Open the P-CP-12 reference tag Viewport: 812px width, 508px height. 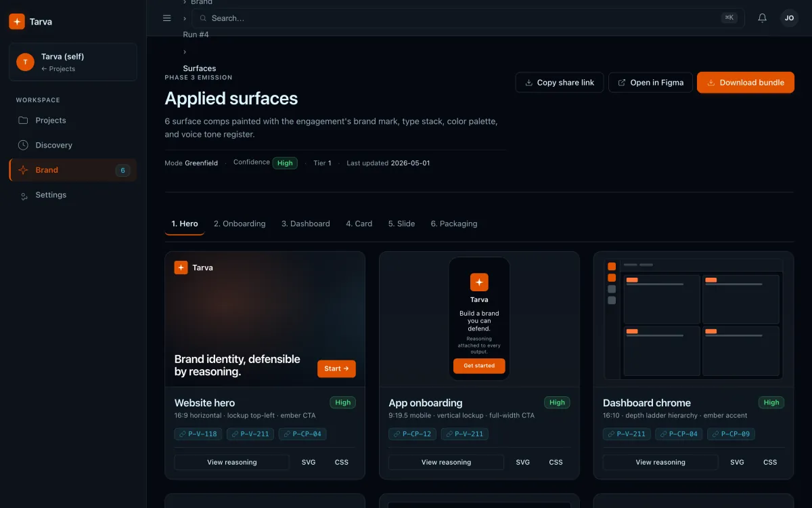coord(413,434)
